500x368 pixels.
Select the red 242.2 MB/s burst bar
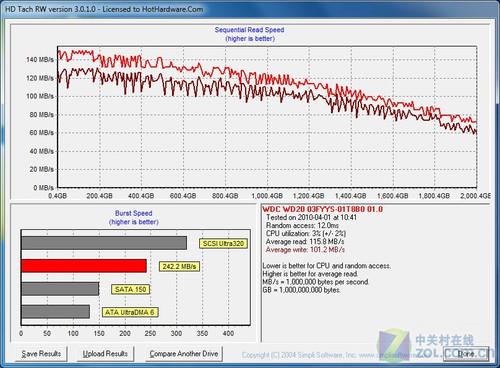click(x=84, y=266)
